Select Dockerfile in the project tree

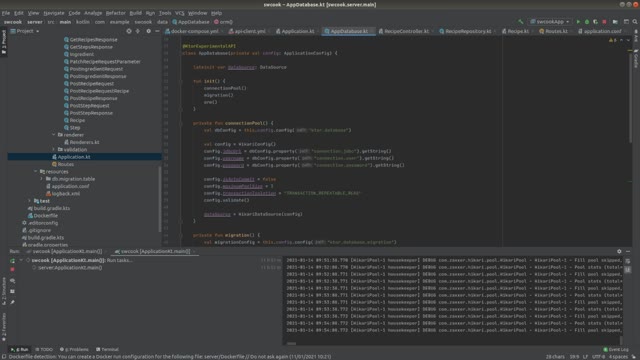pos(45,216)
